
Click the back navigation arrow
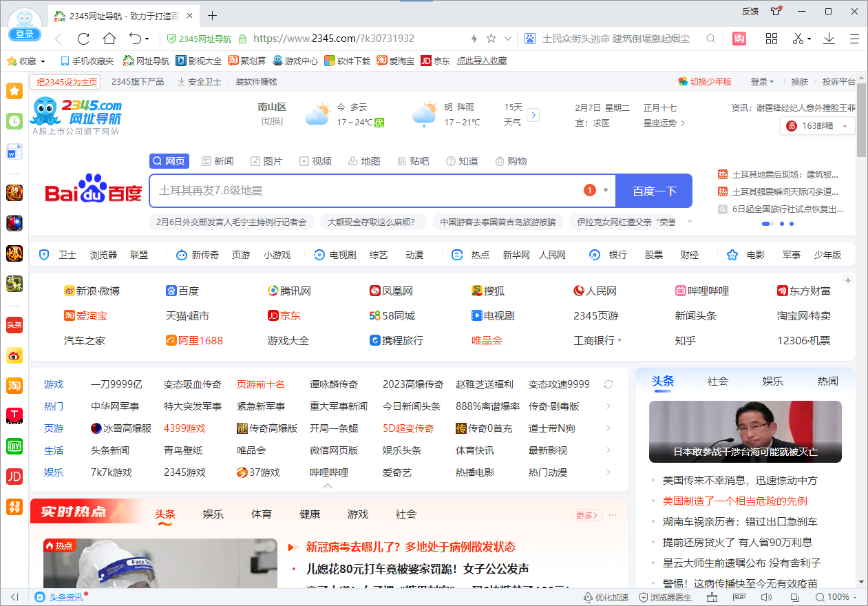pos(59,39)
